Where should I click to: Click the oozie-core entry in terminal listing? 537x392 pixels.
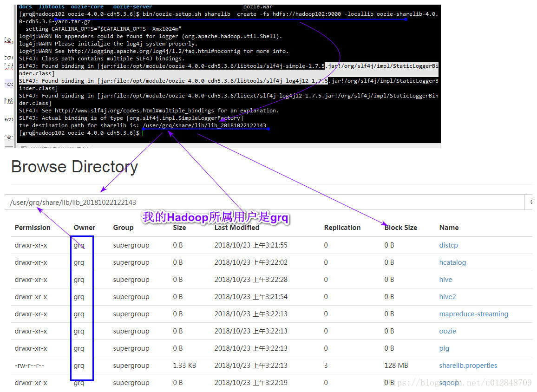[87, 7]
